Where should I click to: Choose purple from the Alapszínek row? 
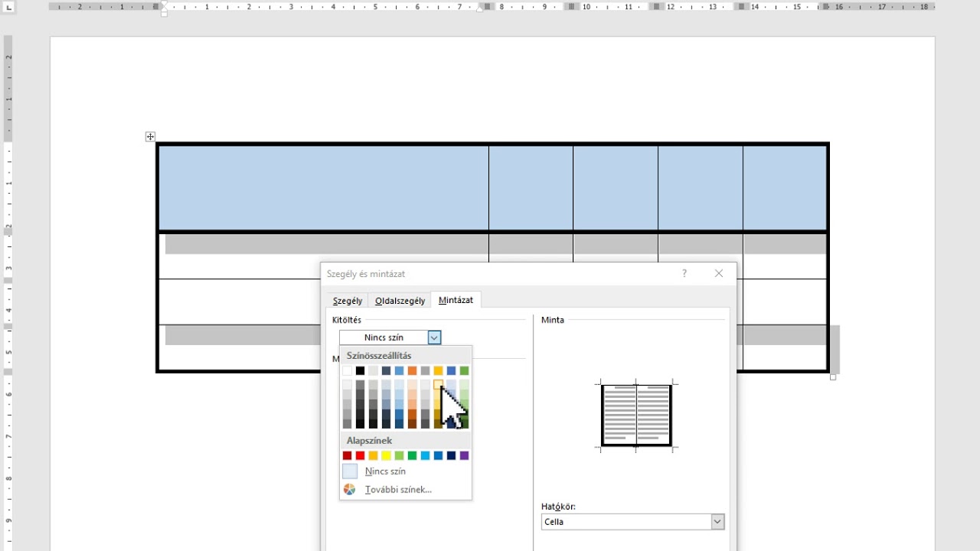[x=465, y=455]
